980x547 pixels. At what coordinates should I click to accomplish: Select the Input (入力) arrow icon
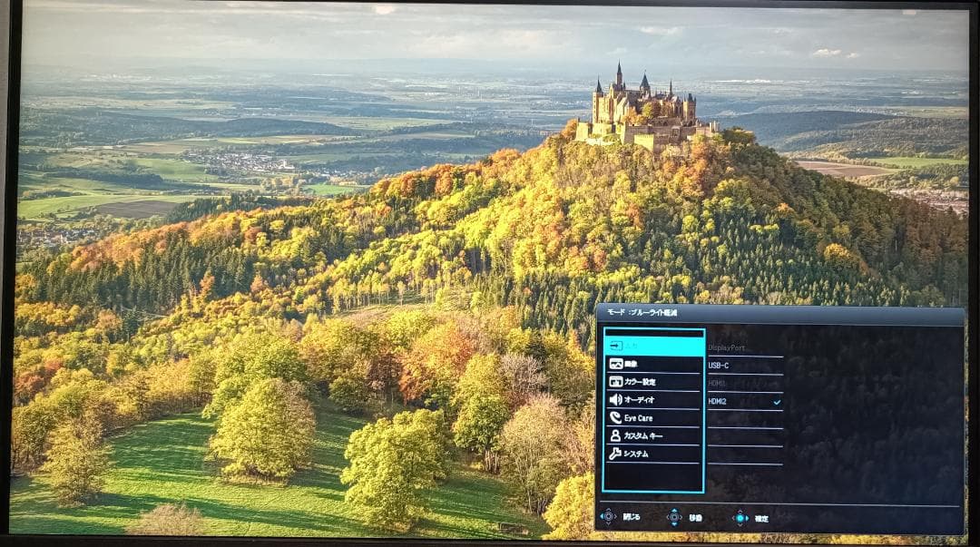pos(618,345)
